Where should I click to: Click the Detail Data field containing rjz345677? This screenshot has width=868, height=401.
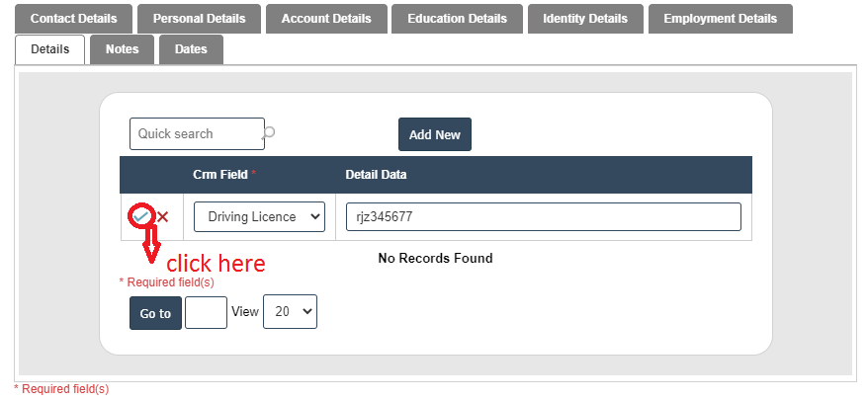click(x=543, y=217)
